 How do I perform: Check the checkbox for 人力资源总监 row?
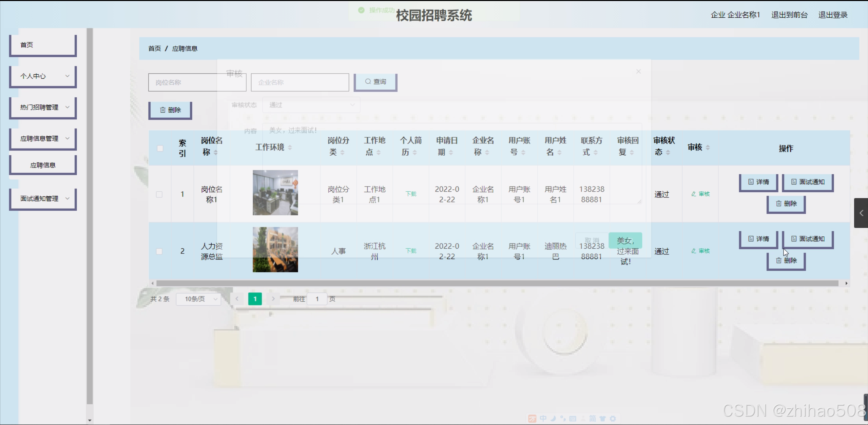pyautogui.click(x=159, y=251)
